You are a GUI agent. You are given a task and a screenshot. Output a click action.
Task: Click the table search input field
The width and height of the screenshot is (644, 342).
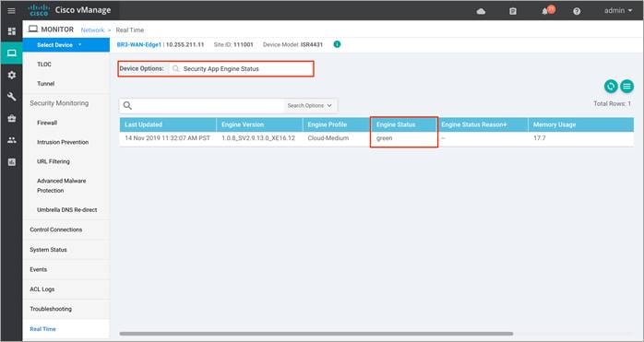209,105
